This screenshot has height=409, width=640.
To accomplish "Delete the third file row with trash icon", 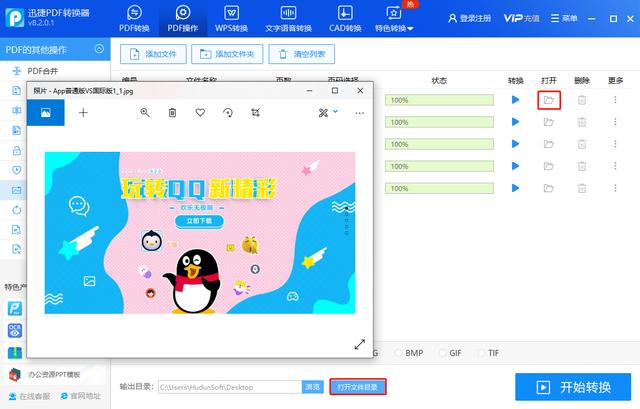I will click(582, 144).
